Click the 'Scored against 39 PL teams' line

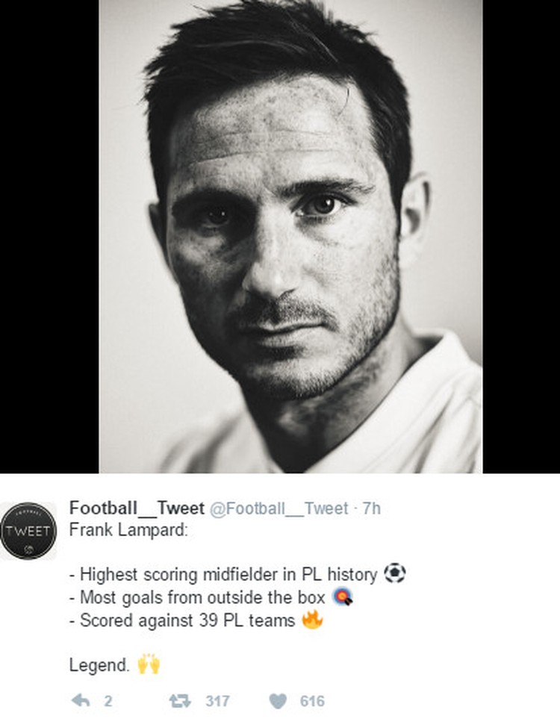[x=182, y=620]
